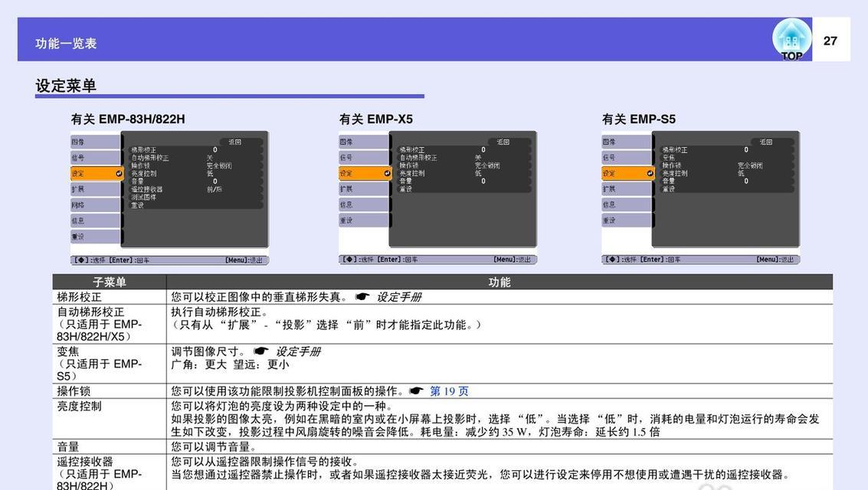Click the 有关 EMP-83H/822H heading

pyautogui.click(x=128, y=119)
